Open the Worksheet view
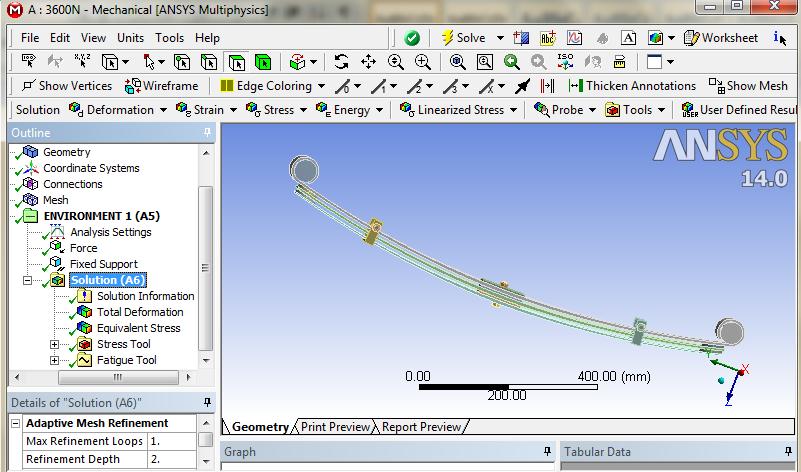Screen dimensions: 801x472 click(721, 38)
